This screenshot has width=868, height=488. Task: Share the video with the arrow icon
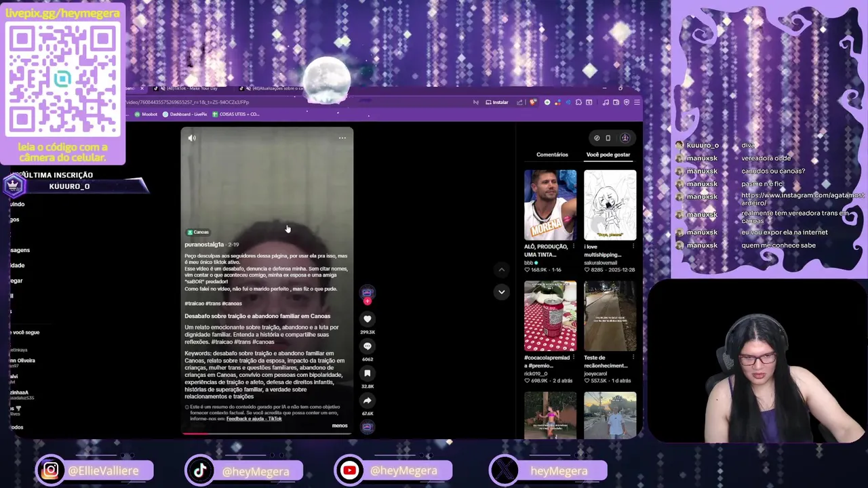coord(367,401)
